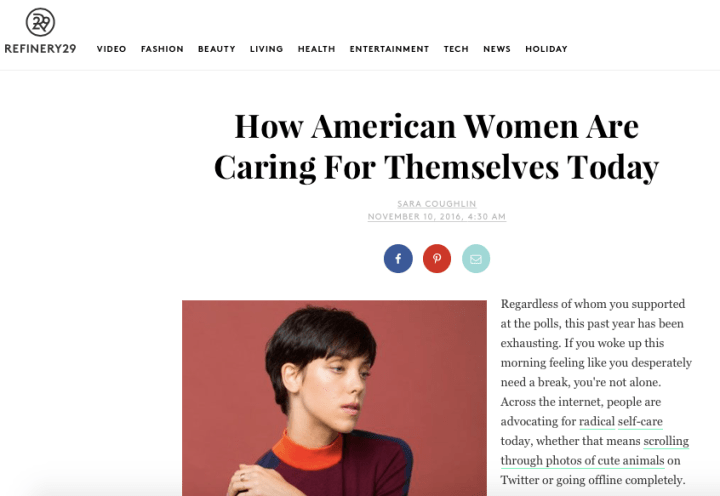Viewport: 720px width, 496px height.
Task: Open the Health section
Action: click(316, 49)
